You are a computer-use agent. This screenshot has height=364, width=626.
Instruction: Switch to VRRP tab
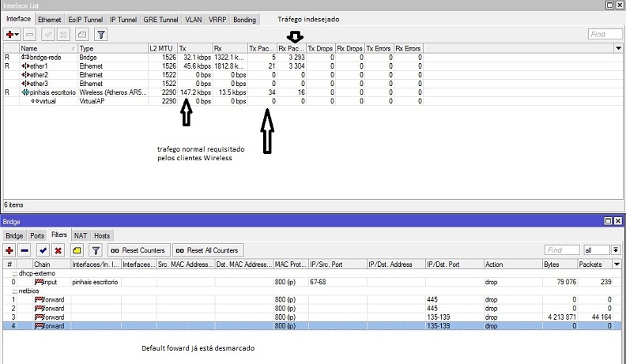(x=217, y=20)
